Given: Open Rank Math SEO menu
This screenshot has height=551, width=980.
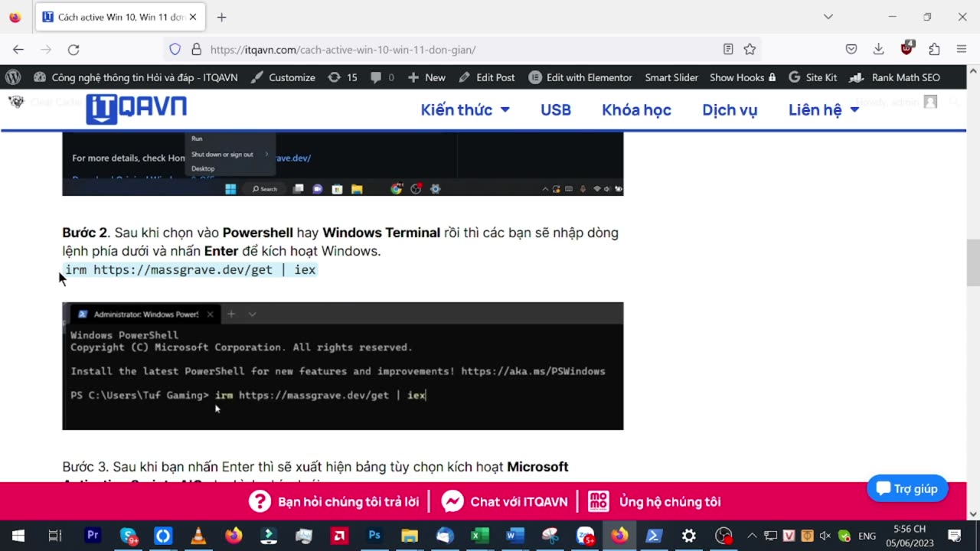Looking at the screenshot, I should pyautogui.click(x=895, y=77).
